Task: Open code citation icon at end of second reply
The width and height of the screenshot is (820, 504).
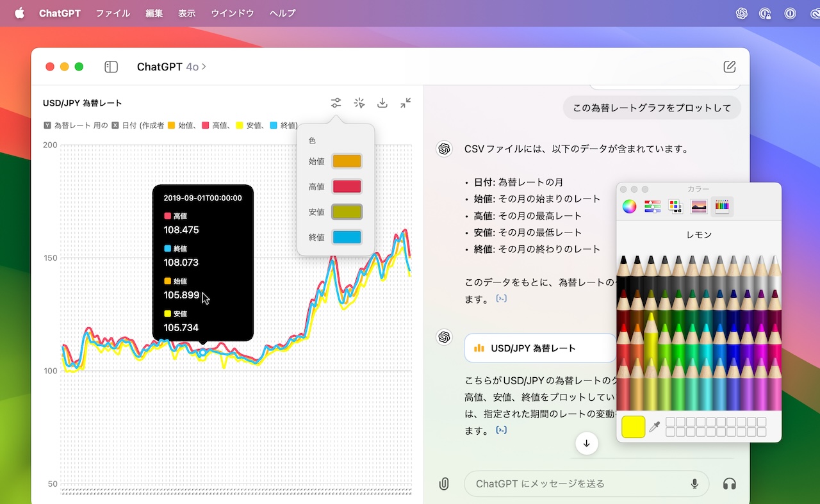Action: [502, 430]
